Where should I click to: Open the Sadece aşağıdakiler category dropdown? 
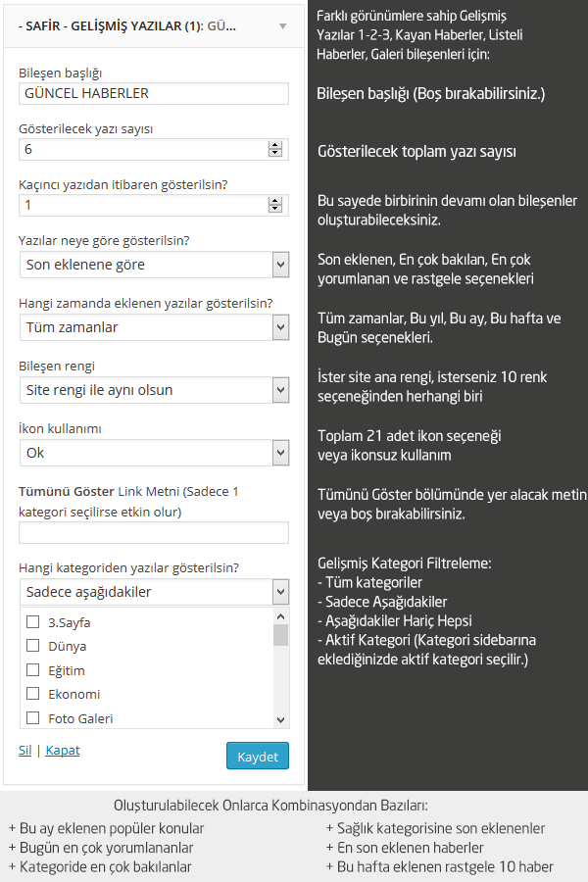(x=154, y=592)
